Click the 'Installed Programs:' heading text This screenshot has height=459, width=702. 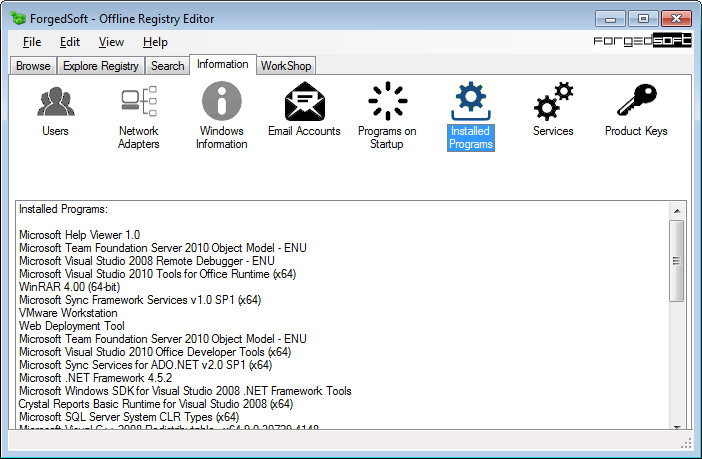coord(63,209)
